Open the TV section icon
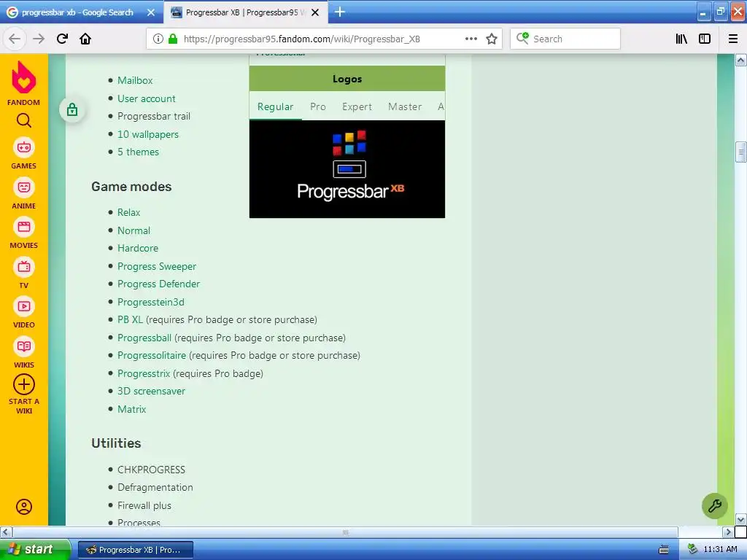Viewport: 747px width, 560px height. pos(24,267)
